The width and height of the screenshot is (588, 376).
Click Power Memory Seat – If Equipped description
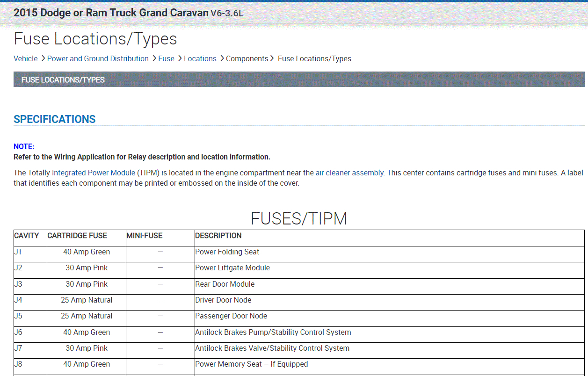click(252, 364)
